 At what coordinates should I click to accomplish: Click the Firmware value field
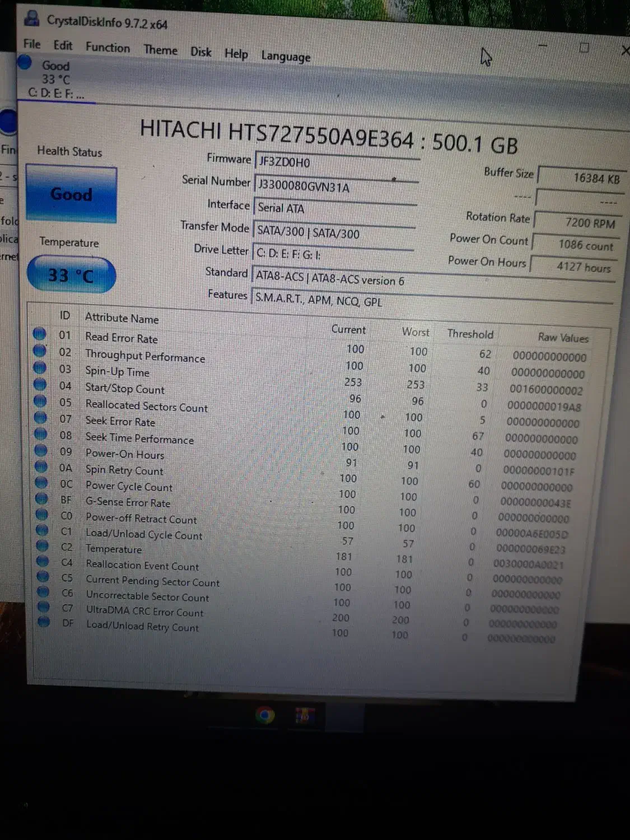336,162
